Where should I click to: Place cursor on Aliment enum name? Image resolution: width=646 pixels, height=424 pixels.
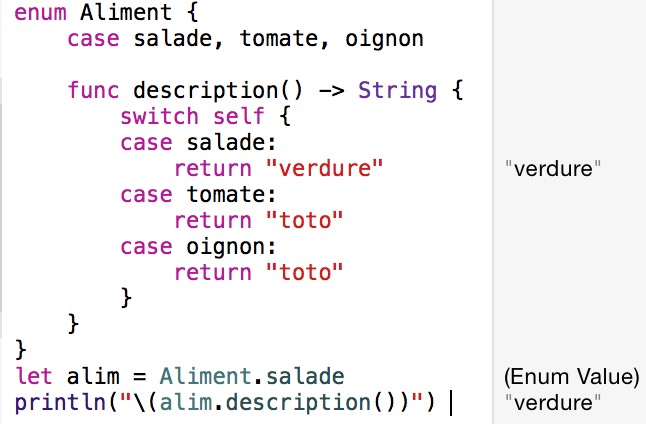126,12
